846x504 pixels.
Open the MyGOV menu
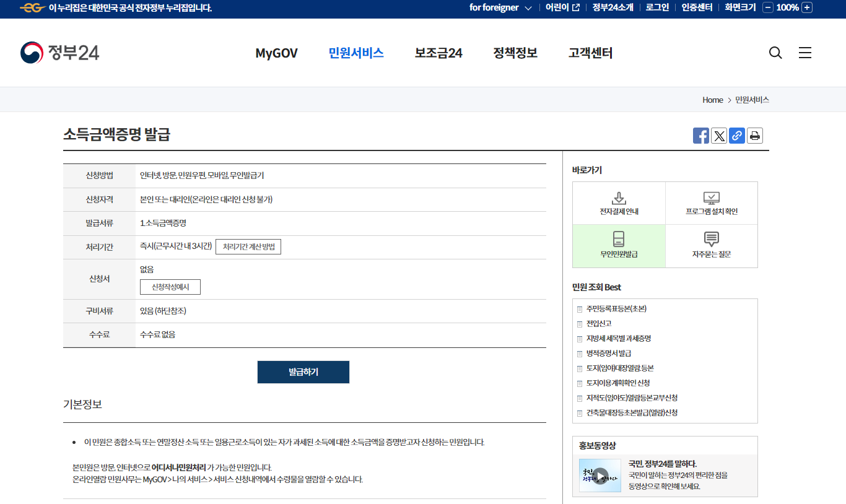pyautogui.click(x=276, y=53)
